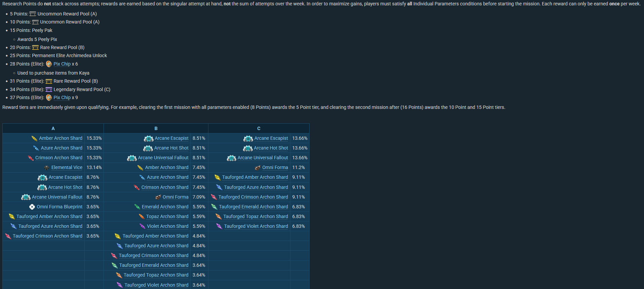This screenshot has height=289, width=644.
Task: Click the Arcane Hot Shot icon in column B
Action: (x=148, y=148)
